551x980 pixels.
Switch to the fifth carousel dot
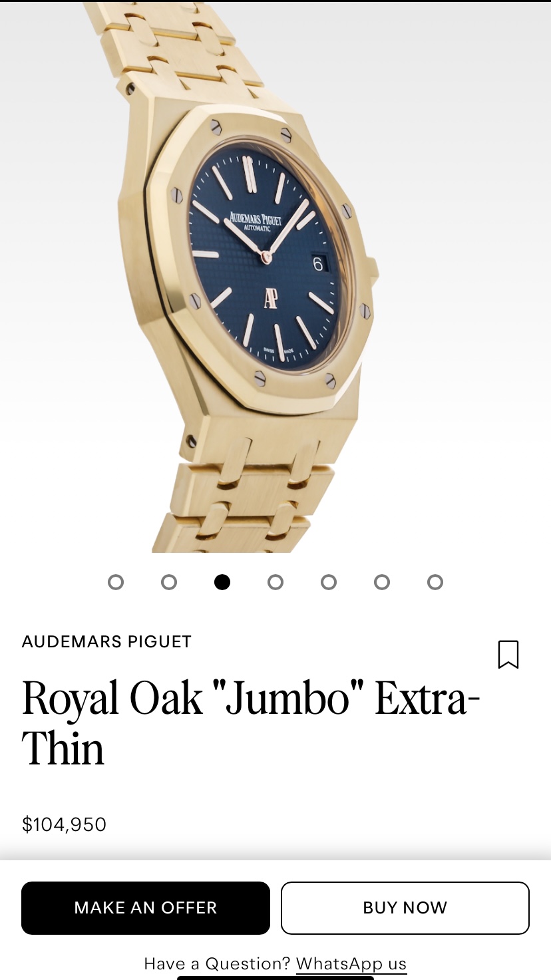coord(329,582)
